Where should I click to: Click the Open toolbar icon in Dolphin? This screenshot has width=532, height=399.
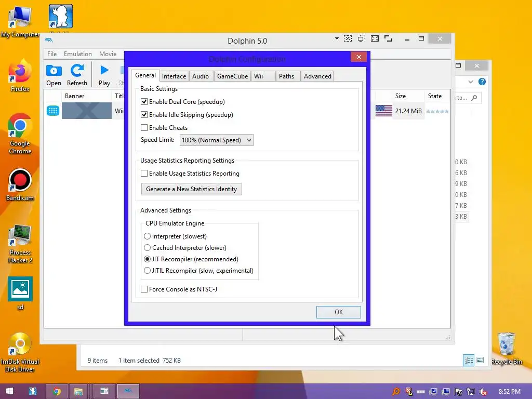tap(54, 75)
